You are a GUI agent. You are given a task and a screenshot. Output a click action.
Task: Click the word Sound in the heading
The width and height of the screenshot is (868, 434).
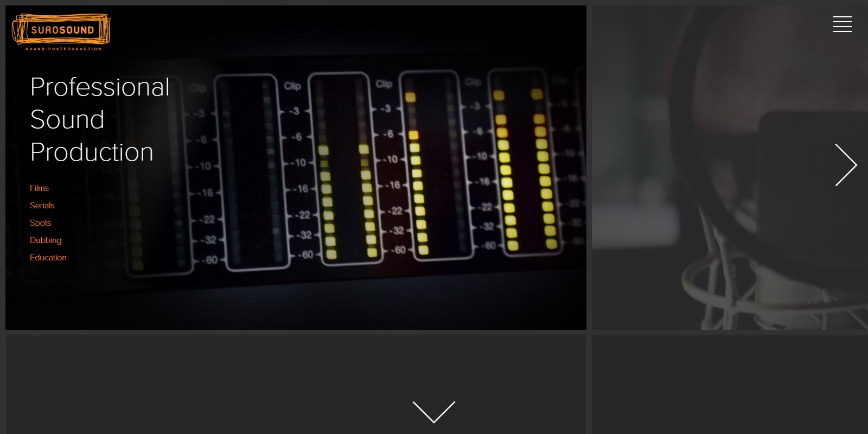tap(67, 120)
